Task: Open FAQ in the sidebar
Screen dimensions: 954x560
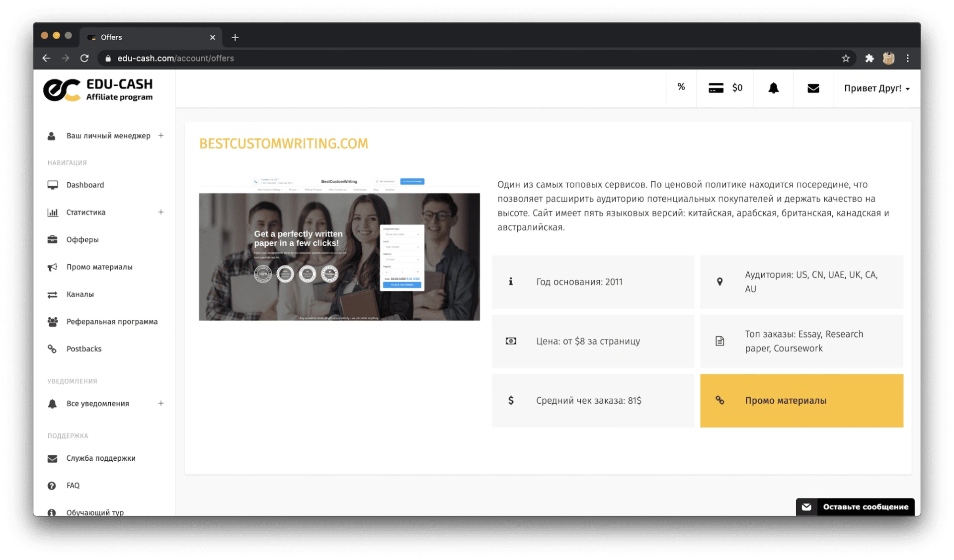Action: (x=73, y=486)
